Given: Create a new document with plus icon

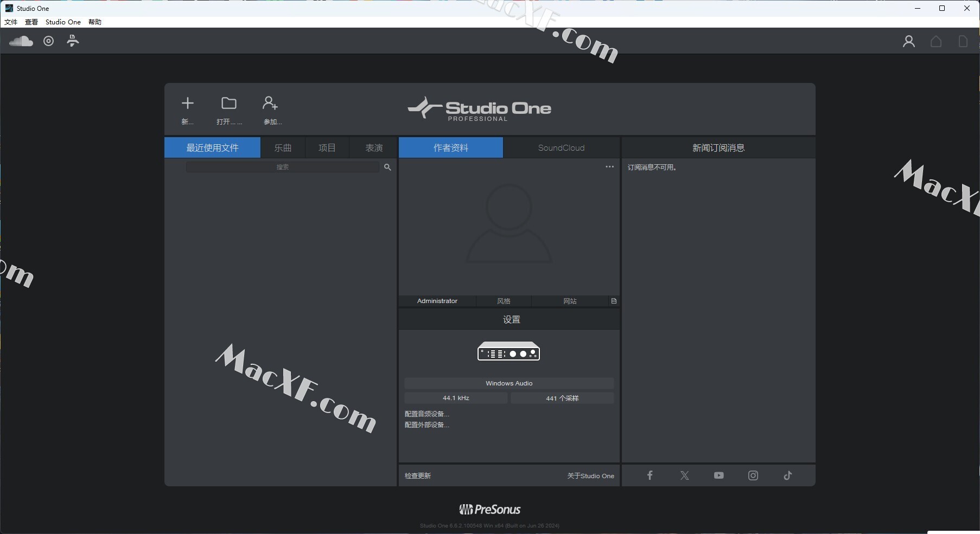Looking at the screenshot, I should pos(188,103).
